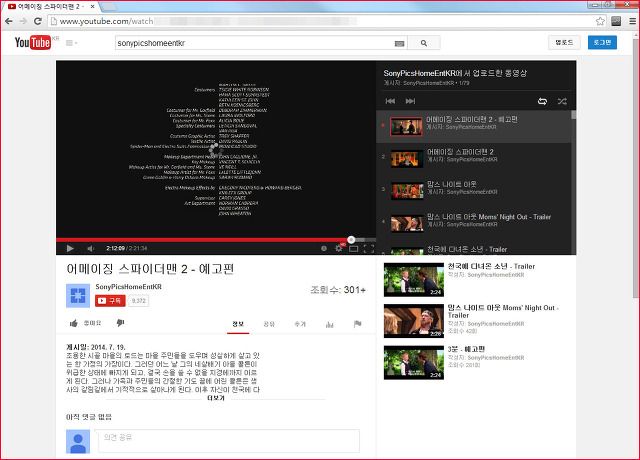Image resolution: width=640 pixels, height=460 pixels.
Task: Switch to the share tab
Action: (269, 324)
